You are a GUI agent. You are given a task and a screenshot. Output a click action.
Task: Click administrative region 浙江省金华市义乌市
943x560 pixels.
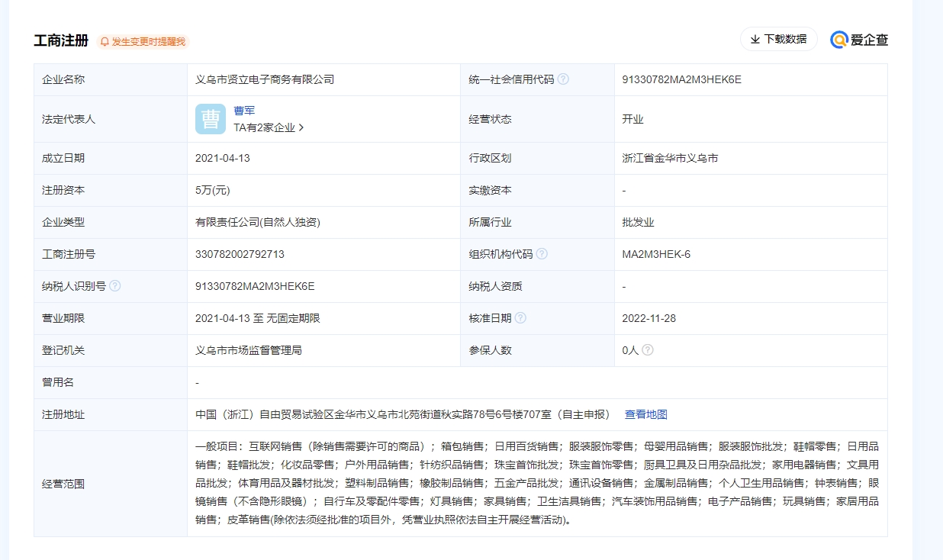(x=670, y=159)
